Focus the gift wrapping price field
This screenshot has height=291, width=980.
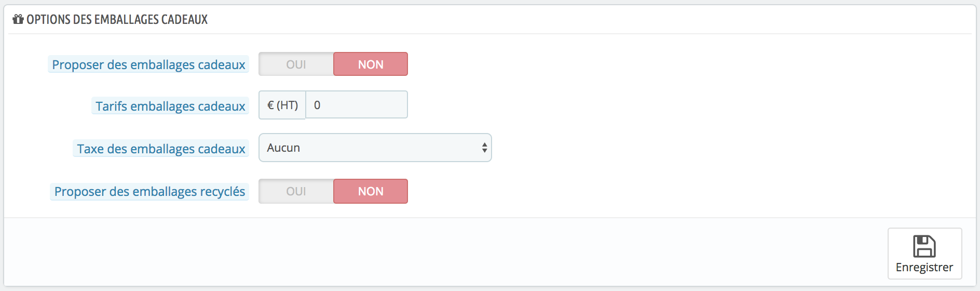[357, 105]
